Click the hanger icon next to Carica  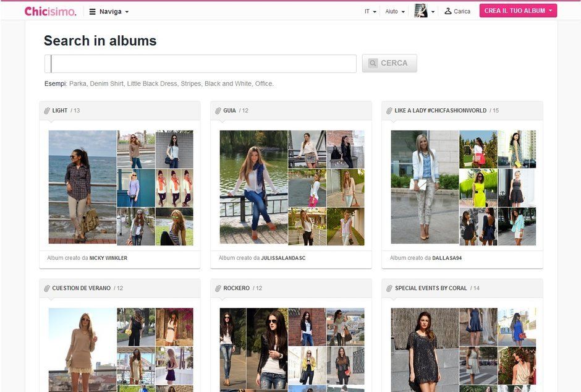point(448,11)
